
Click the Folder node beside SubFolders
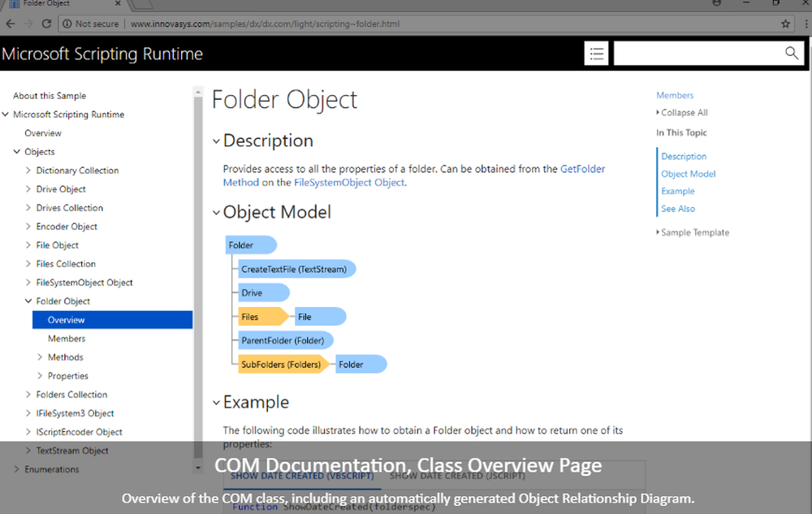point(361,365)
